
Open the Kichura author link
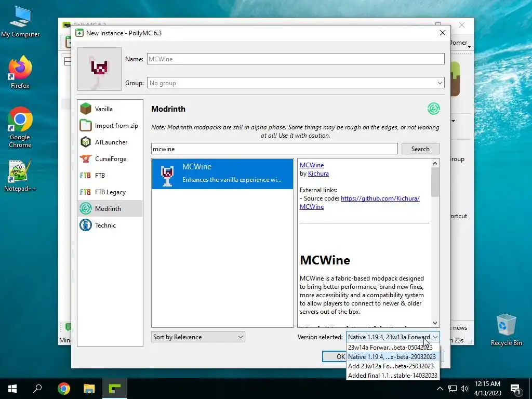(x=318, y=174)
